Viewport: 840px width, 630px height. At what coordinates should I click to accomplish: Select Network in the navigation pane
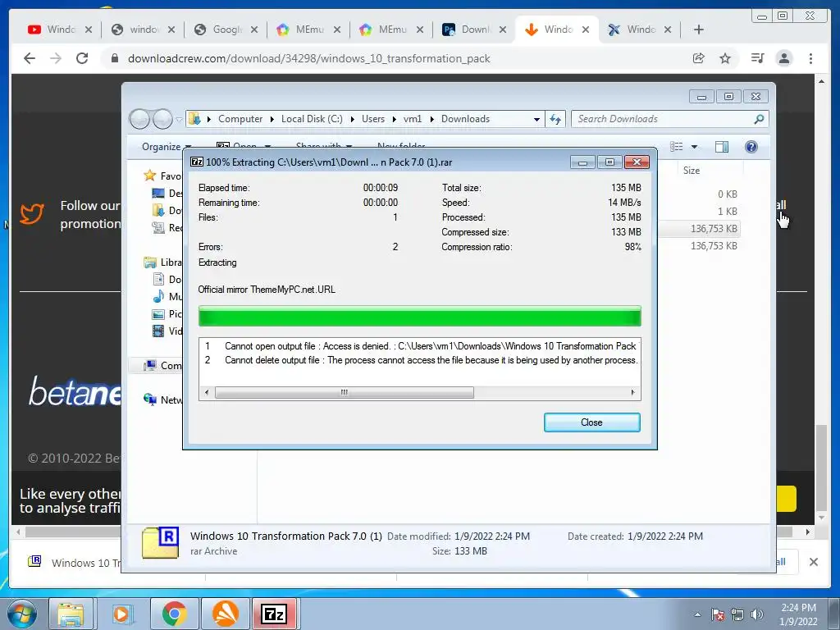(x=163, y=399)
